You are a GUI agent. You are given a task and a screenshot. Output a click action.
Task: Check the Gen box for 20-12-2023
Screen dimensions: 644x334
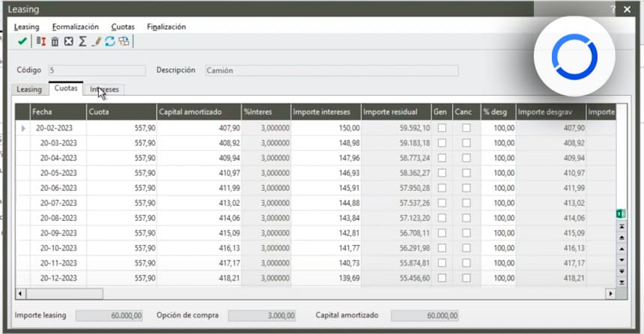click(442, 278)
